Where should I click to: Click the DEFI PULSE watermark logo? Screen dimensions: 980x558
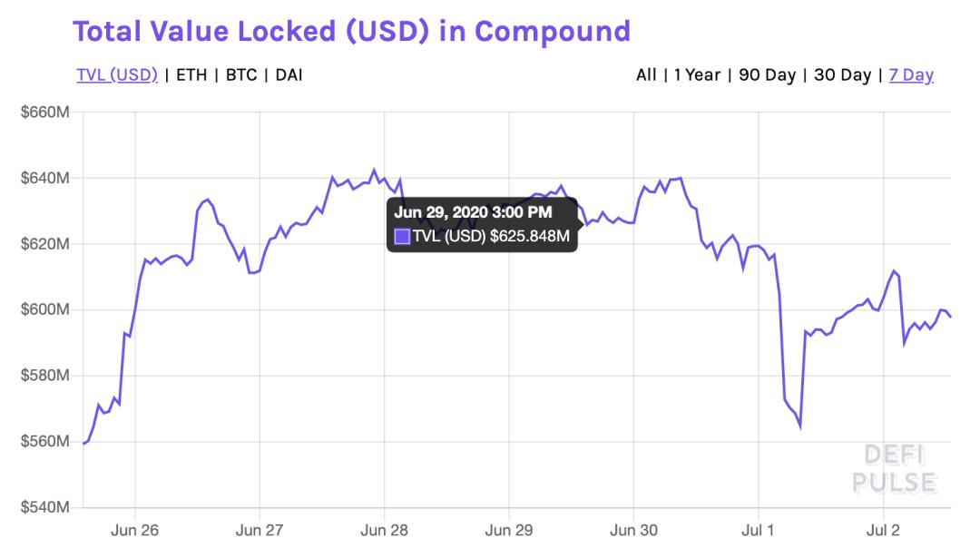pyautogui.click(x=894, y=468)
